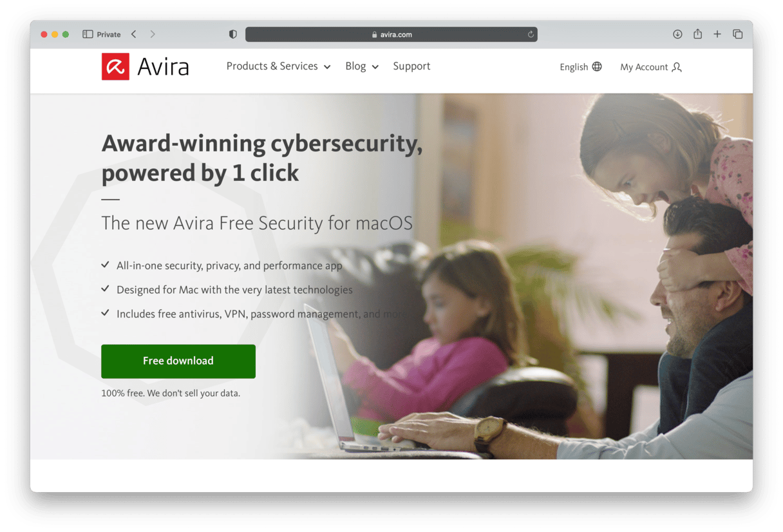Click the Avira wordmark text

(163, 66)
